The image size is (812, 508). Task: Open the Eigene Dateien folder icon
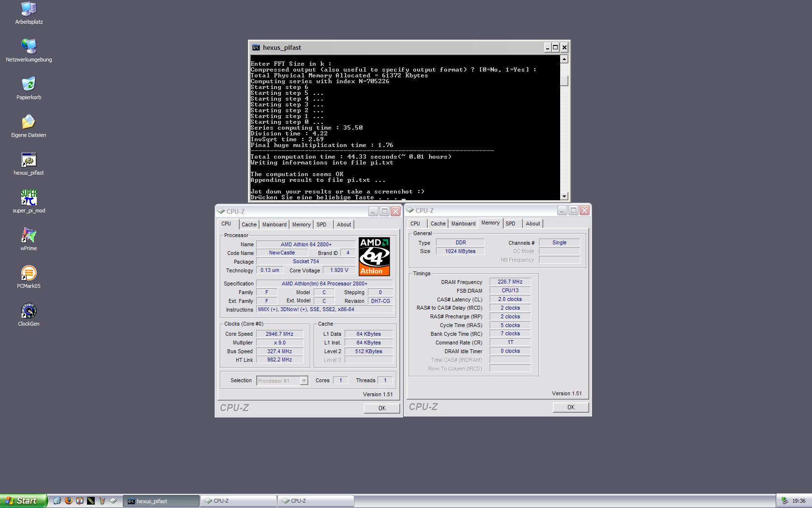point(29,126)
